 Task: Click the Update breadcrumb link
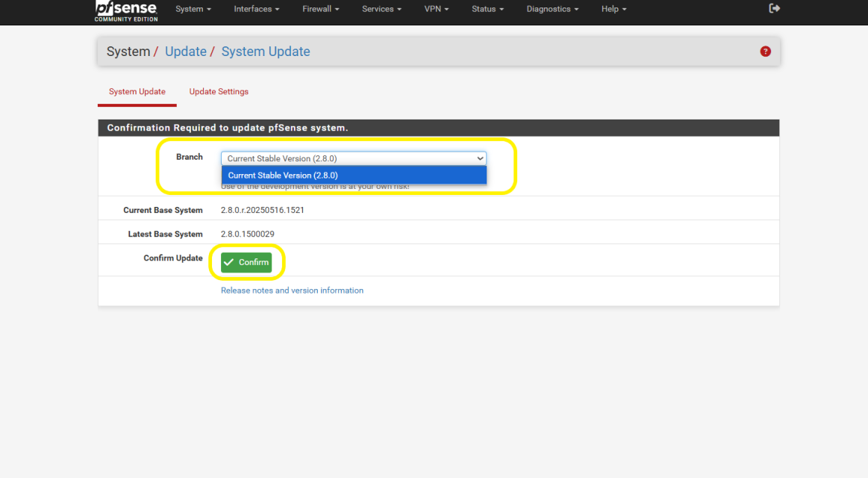click(185, 52)
